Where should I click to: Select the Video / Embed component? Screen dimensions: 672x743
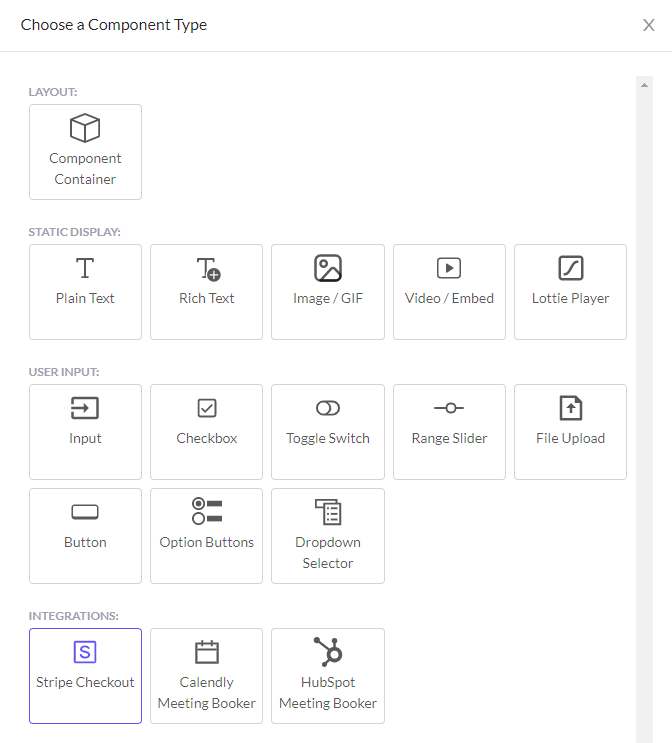449,292
